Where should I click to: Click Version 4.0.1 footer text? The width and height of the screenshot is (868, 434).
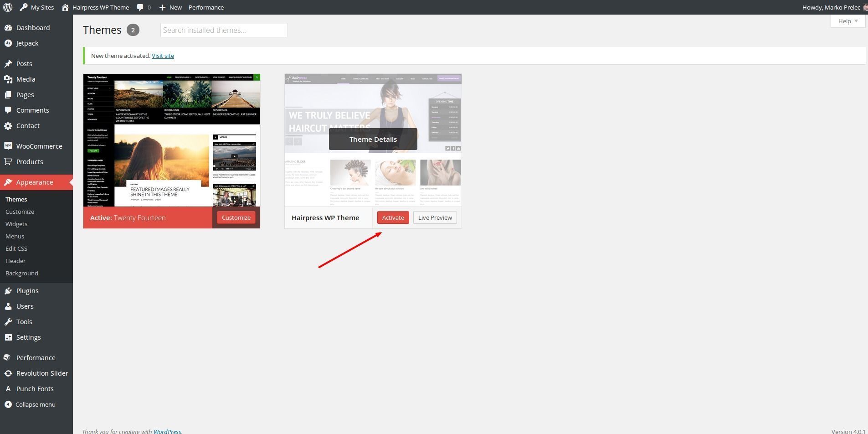click(x=848, y=431)
